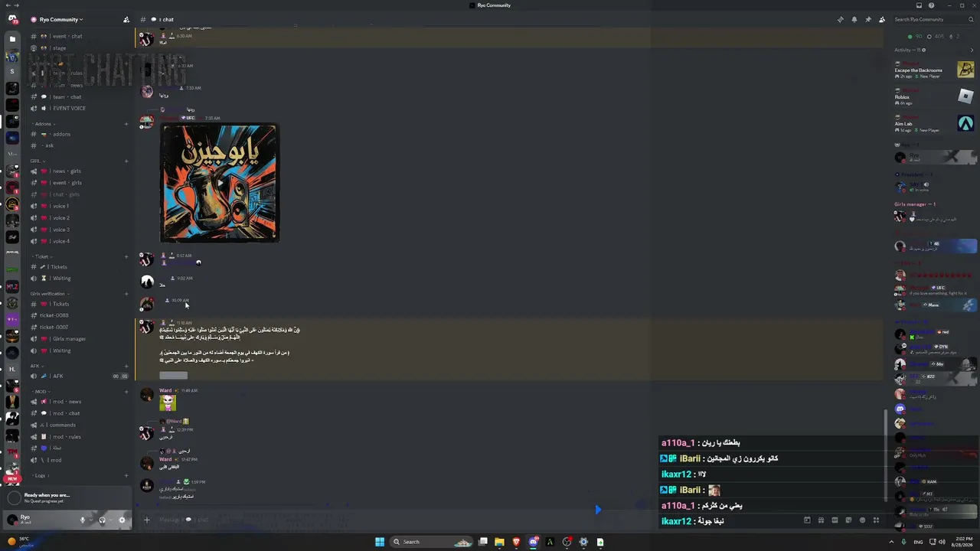This screenshot has height=551, width=980.
Task: Click the message attachment plus button
Action: click(147, 520)
